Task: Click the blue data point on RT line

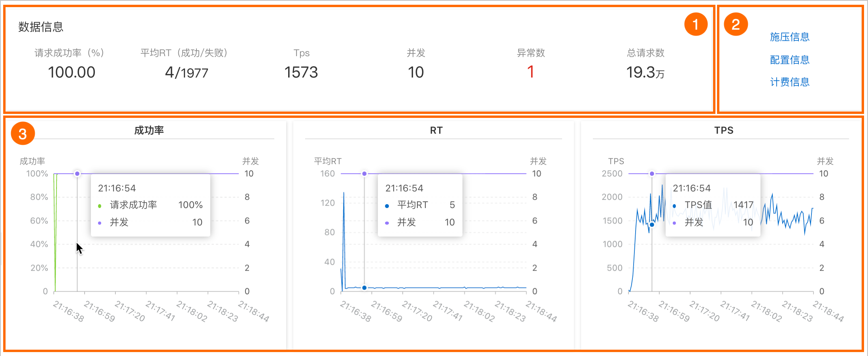Action: [x=364, y=288]
